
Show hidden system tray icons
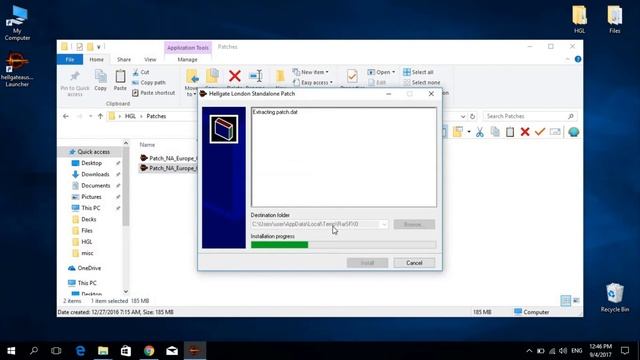click(x=529, y=351)
